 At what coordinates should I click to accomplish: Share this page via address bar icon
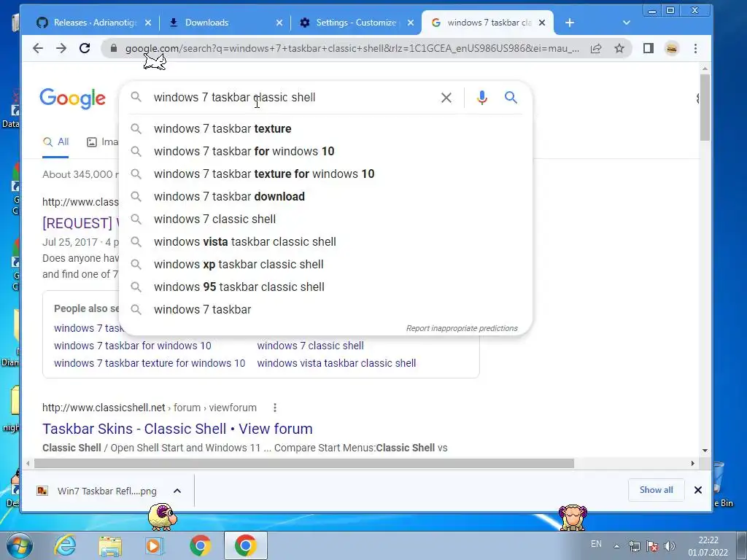coord(596,48)
